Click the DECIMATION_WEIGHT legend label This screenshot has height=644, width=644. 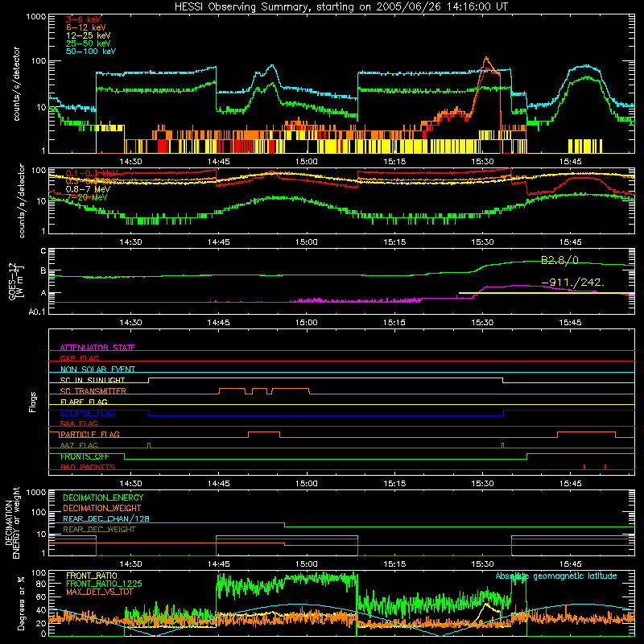pyautogui.click(x=102, y=509)
